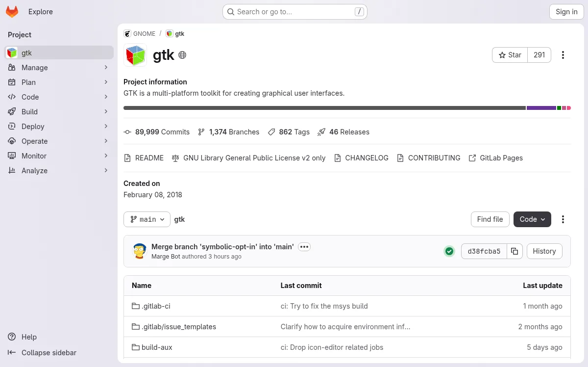Click the large gtk cube project logo

135,55
